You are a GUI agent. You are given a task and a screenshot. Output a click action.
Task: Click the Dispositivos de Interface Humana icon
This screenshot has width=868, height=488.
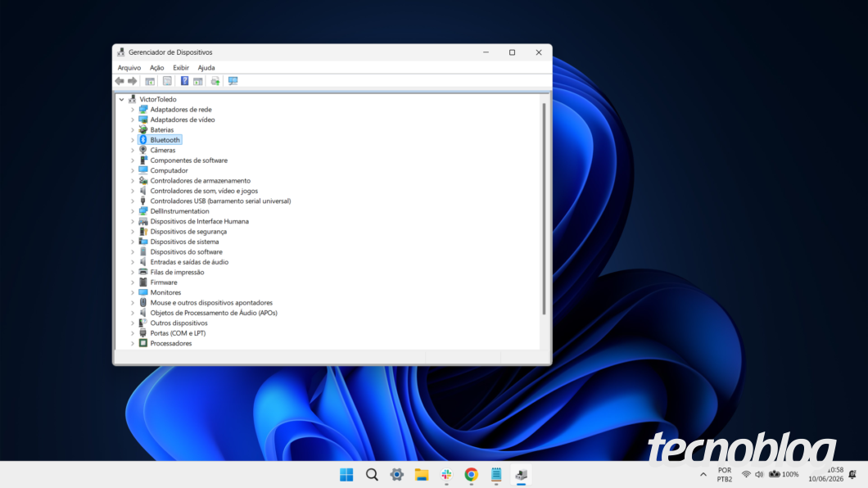pyautogui.click(x=142, y=221)
